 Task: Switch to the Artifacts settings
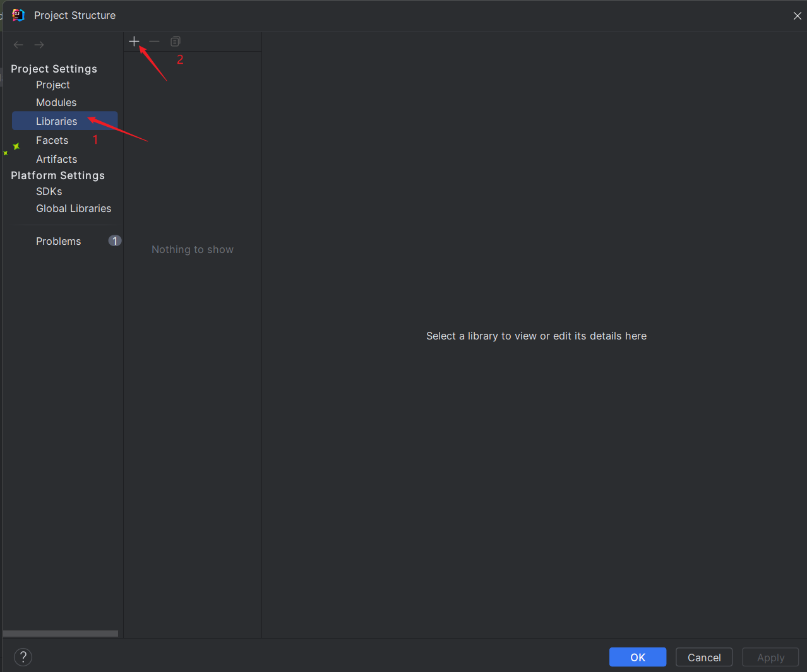[56, 159]
